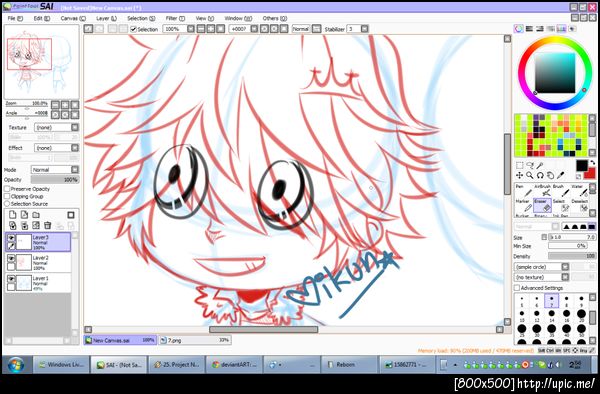Hide Layer 2 with eye icon
The width and height of the screenshot is (600, 394).
point(11,259)
